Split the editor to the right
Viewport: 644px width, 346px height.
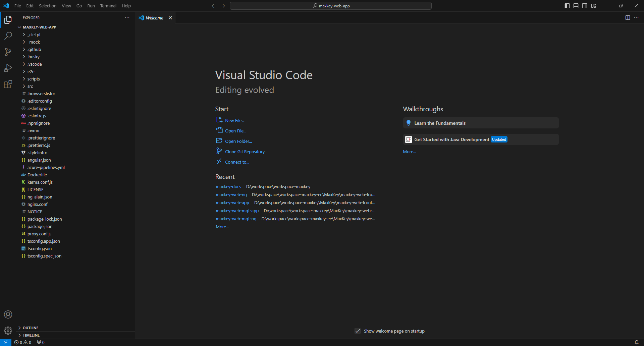click(628, 18)
